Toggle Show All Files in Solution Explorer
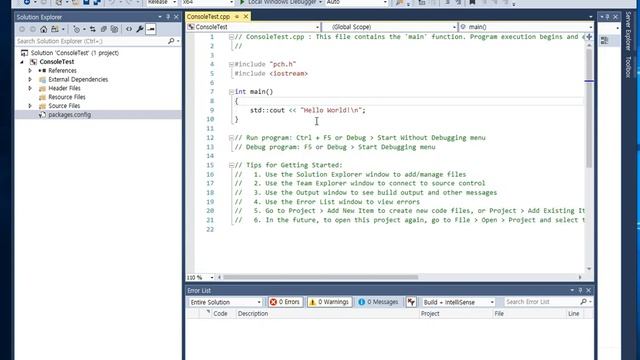This screenshot has height=360, width=640. tap(115, 29)
